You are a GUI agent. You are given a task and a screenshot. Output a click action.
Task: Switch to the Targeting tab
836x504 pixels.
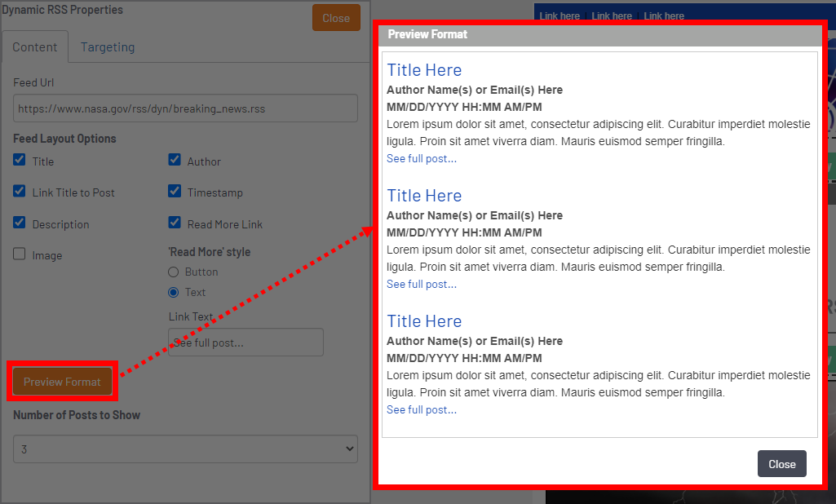click(x=108, y=47)
